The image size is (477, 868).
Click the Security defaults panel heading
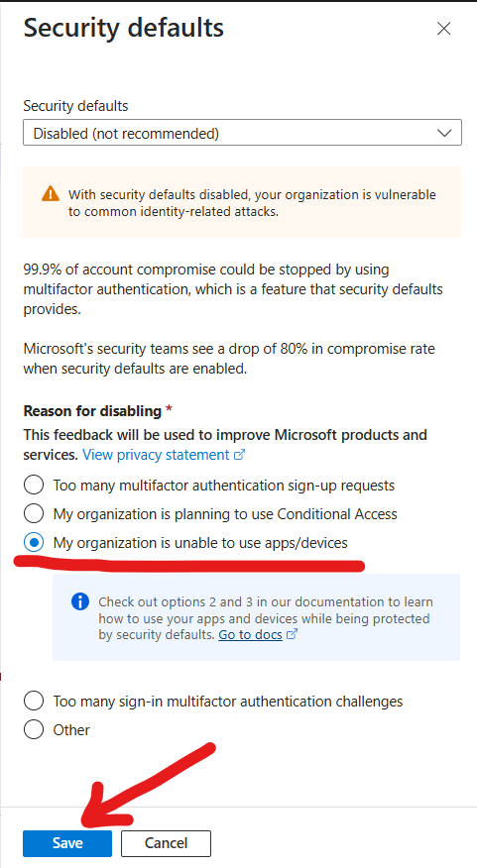124,28
